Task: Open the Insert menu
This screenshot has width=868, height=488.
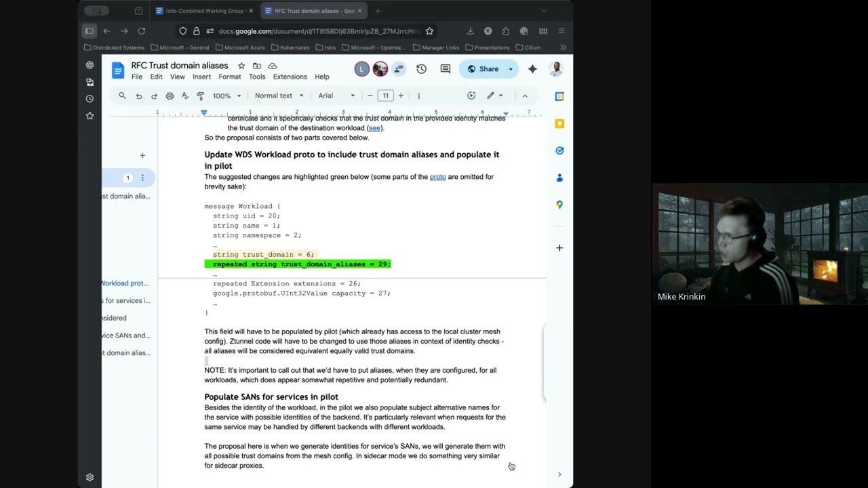Action: click(201, 77)
